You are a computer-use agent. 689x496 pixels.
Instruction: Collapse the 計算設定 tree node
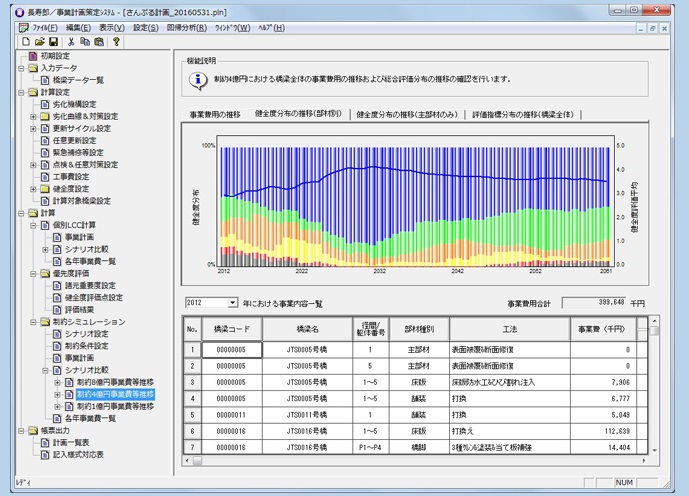click(21, 92)
